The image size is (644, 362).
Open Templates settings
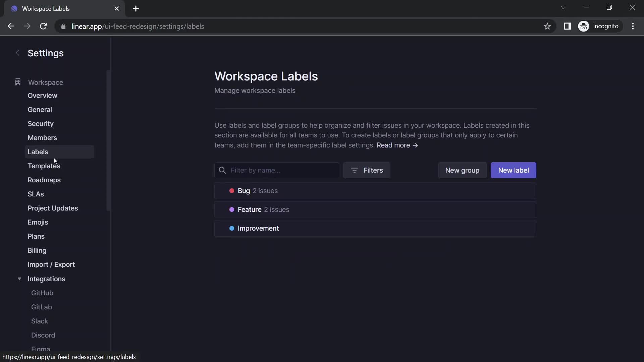(x=44, y=166)
